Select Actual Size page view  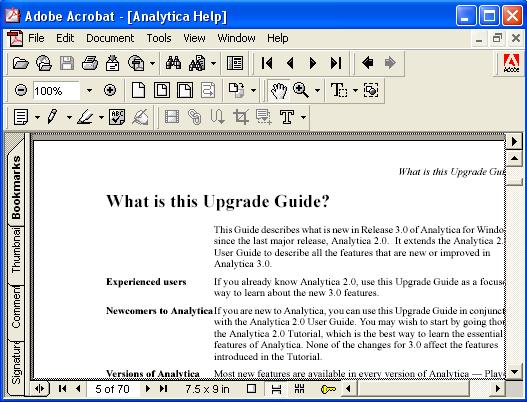click(x=138, y=90)
